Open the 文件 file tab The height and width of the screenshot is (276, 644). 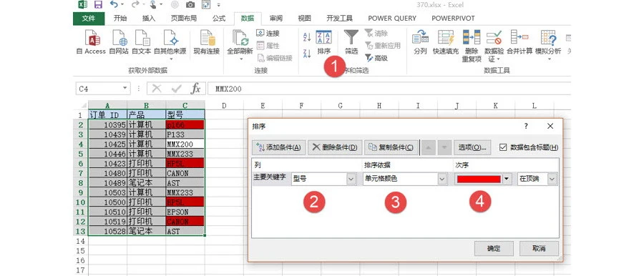89,19
